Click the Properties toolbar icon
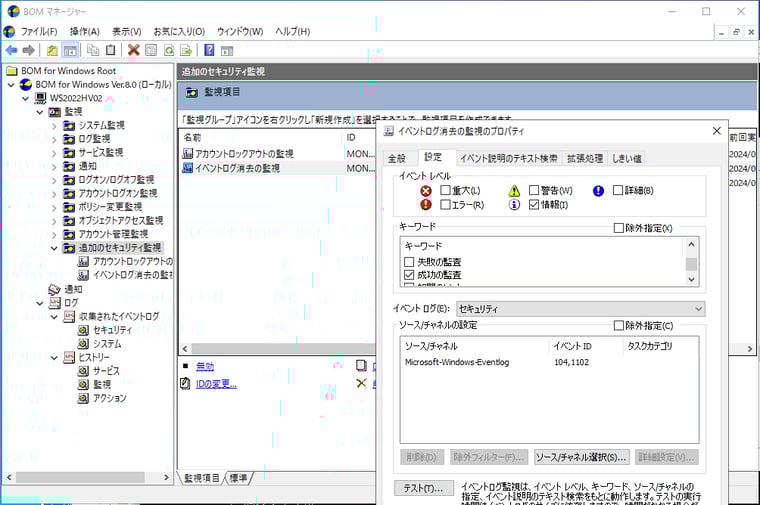Screen dimensions: 760x505 coord(151,50)
